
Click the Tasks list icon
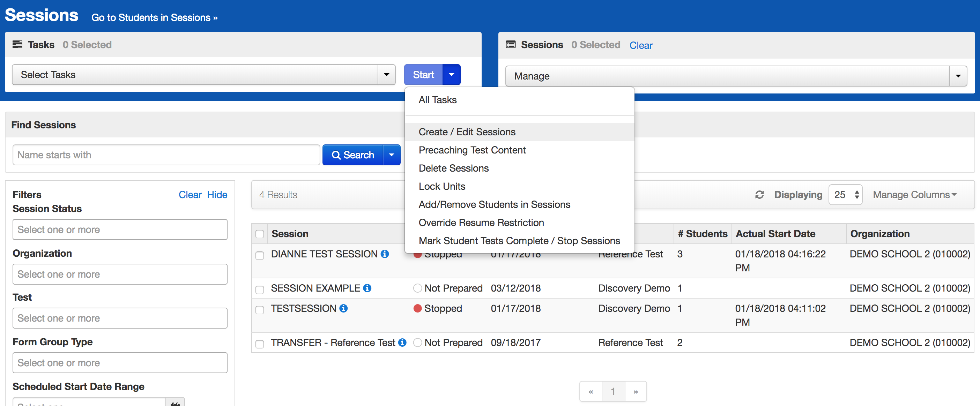[17, 45]
